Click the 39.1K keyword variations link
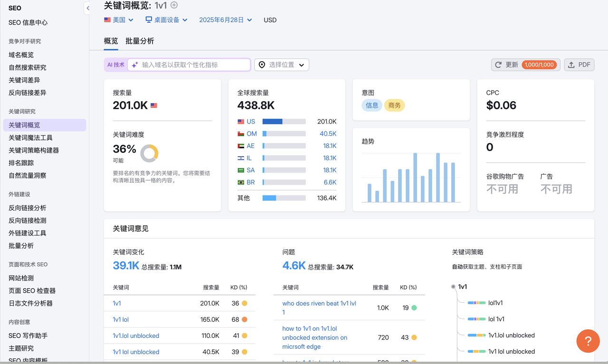The width and height of the screenshot is (608, 364). coord(126,266)
